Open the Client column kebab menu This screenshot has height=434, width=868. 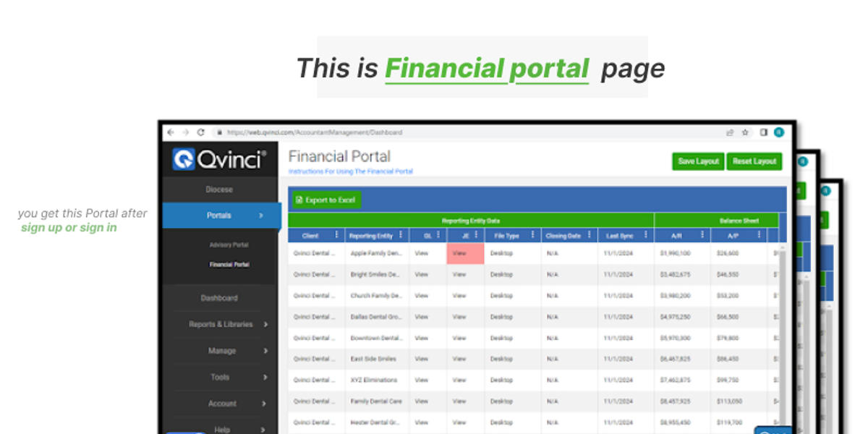tap(336, 235)
